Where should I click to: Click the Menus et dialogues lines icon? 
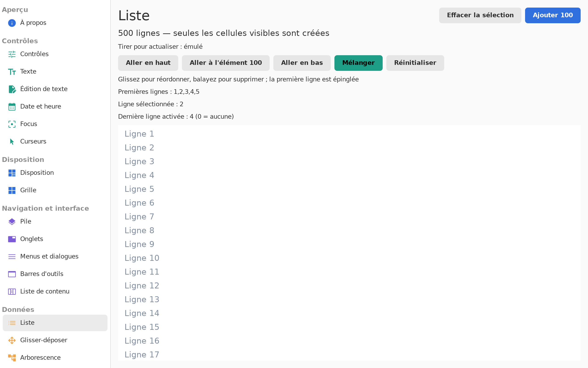point(12,256)
